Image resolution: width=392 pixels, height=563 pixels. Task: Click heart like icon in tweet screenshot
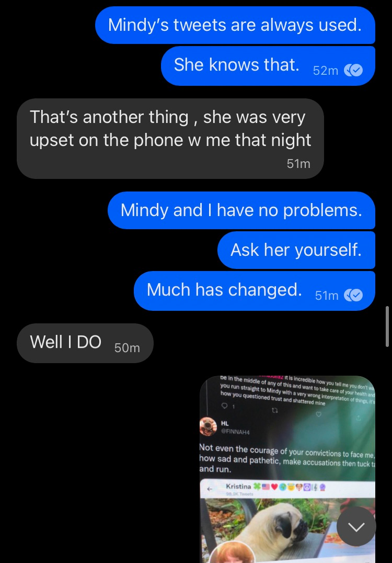click(x=318, y=414)
